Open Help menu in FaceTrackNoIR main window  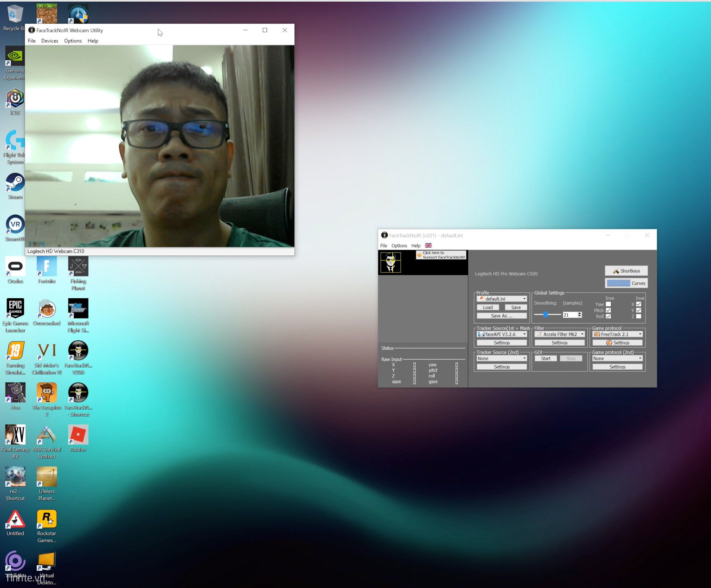(416, 245)
